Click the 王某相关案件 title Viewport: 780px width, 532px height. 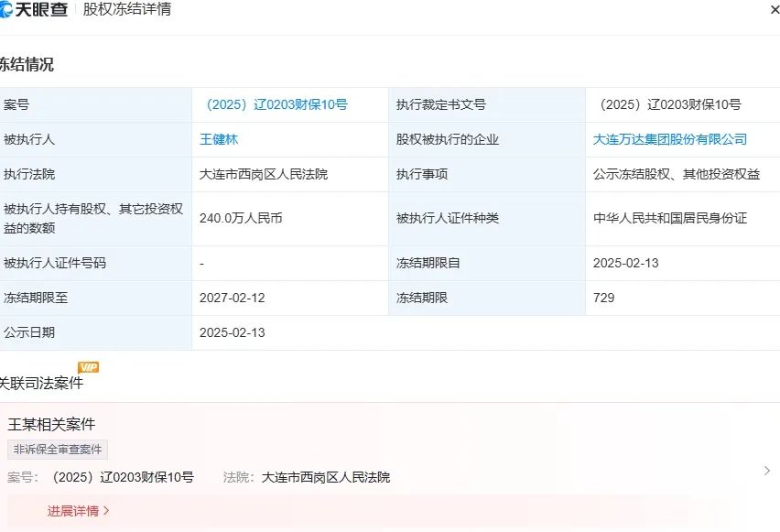(x=51, y=425)
